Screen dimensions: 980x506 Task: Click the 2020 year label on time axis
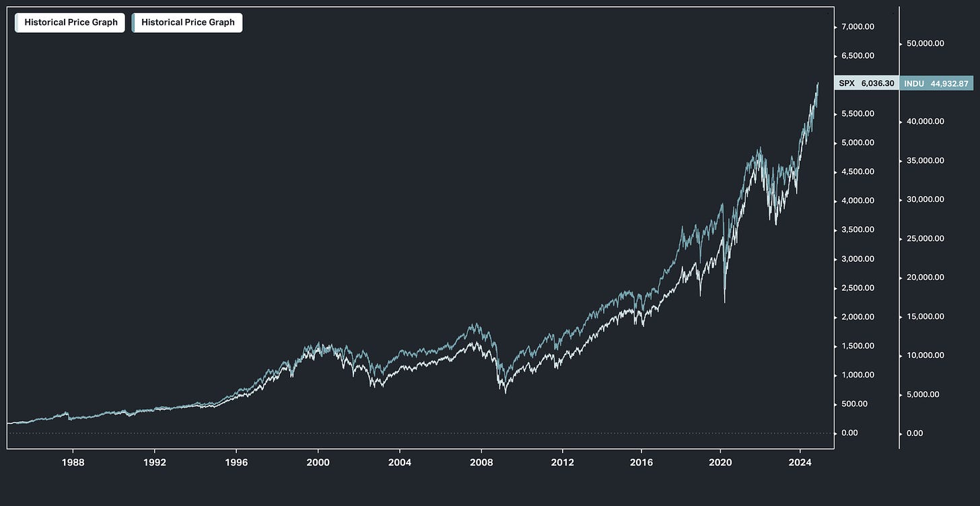tap(720, 462)
